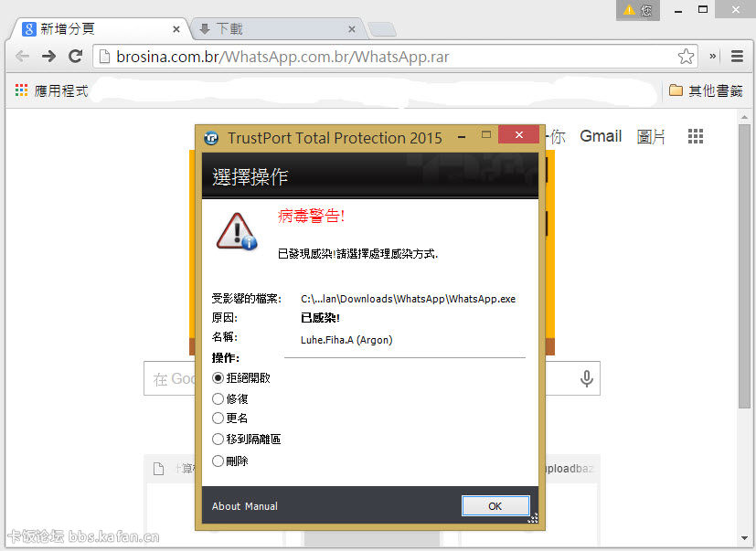Screen dimensions: 756x551
Task: Click the browser back arrow
Action: point(22,57)
